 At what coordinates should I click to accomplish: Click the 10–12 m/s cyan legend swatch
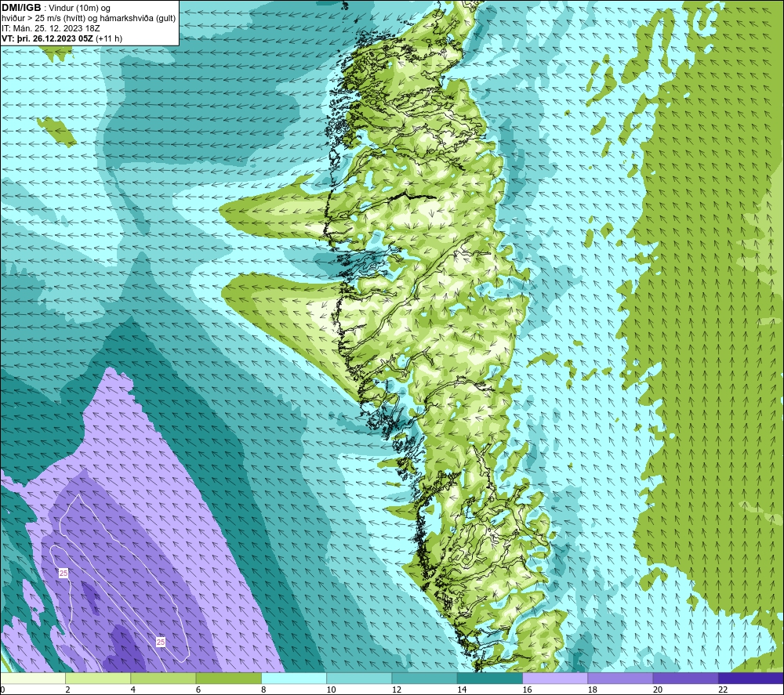pyautogui.click(x=359, y=679)
